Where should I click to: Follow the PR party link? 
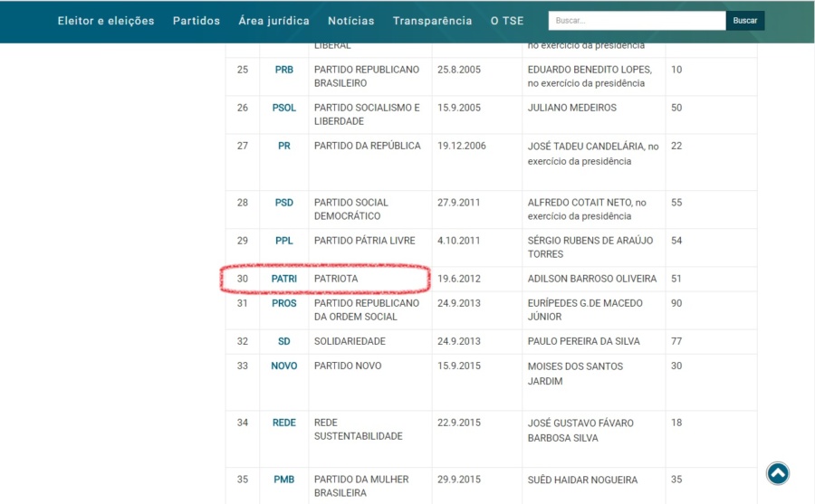283,146
